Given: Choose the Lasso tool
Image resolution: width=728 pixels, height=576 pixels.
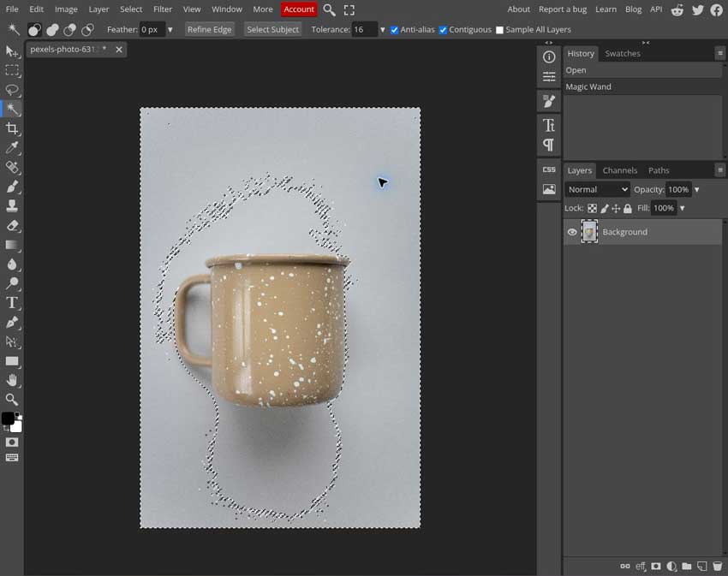Looking at the screenshot, I should pyautogui.click(x=12, y=90).
